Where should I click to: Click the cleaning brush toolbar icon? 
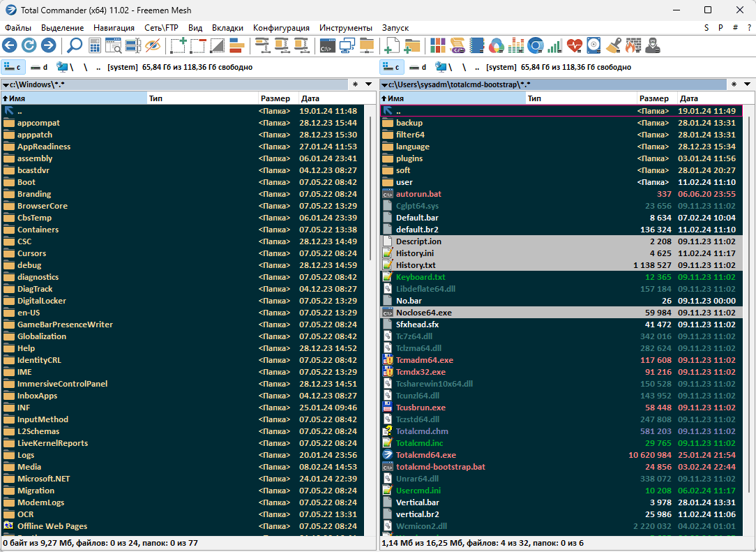pyautogui.click(x=613, y=46)
